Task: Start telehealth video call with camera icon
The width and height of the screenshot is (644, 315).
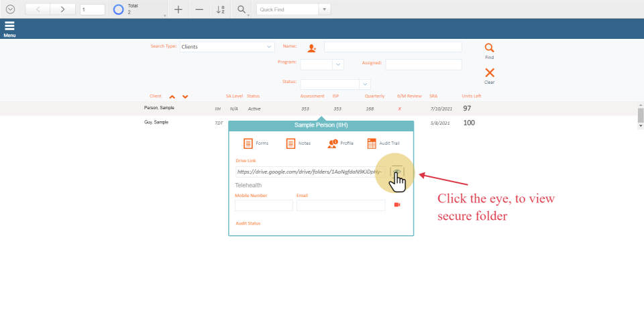Action: [397, 205]
